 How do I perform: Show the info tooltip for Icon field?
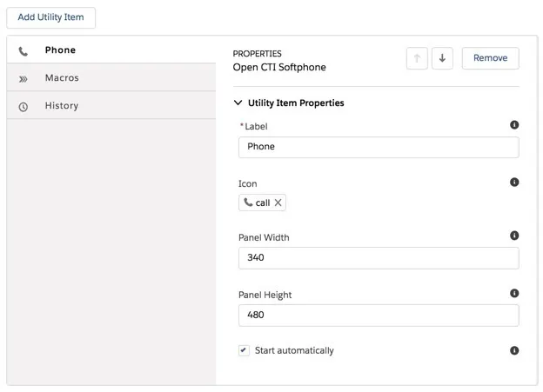(x=514, y=182)
